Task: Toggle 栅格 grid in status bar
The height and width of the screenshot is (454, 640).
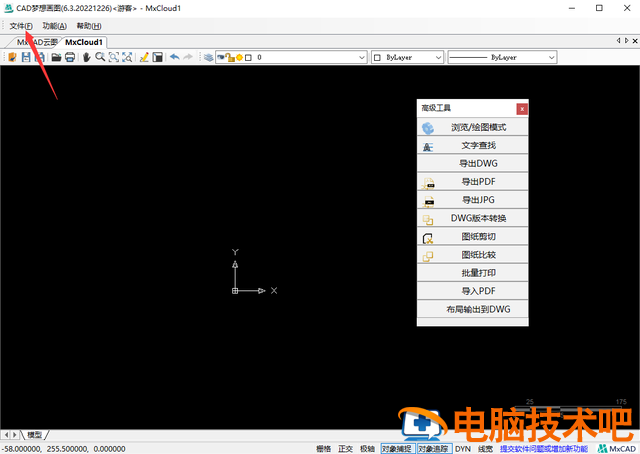Action: 323,449
